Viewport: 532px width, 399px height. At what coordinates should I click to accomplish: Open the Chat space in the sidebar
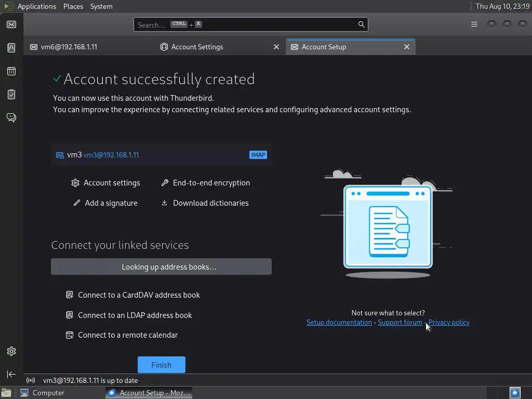[11, 118]
